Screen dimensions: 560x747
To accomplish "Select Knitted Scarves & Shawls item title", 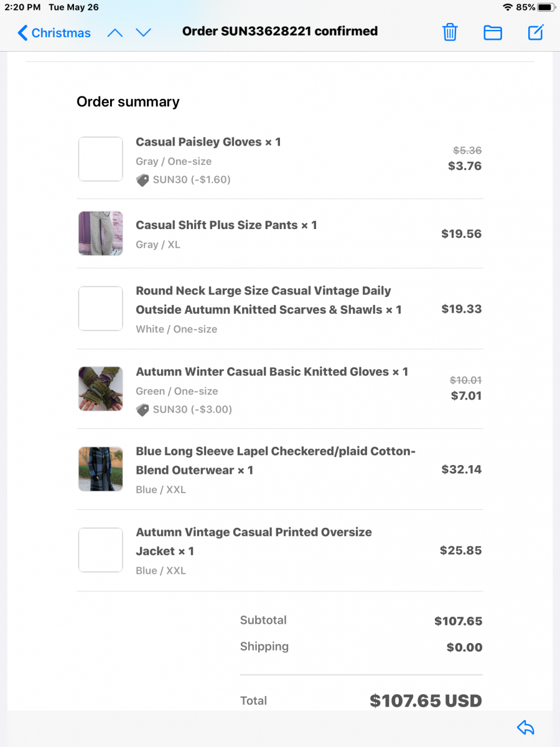I will click(269, 300).
